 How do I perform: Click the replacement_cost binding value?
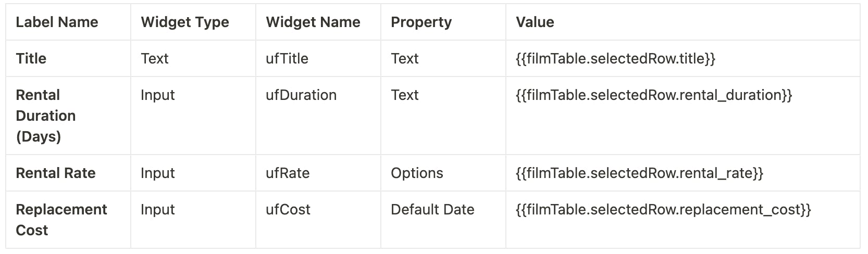(x=663, y=210)
